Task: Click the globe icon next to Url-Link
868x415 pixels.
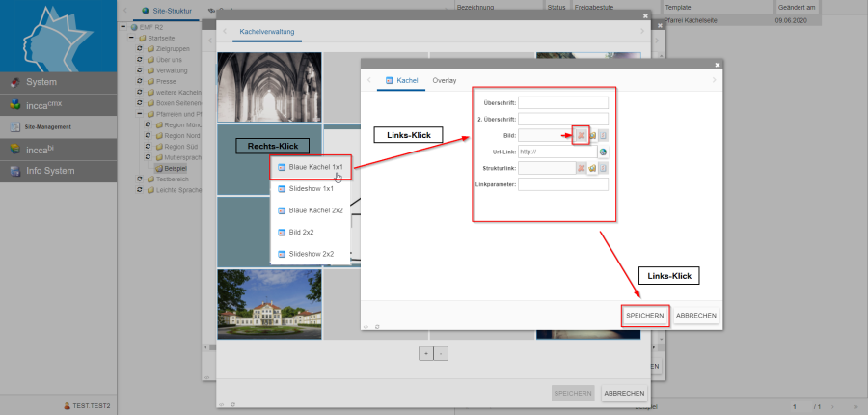Action: click(x=603, y=152)
